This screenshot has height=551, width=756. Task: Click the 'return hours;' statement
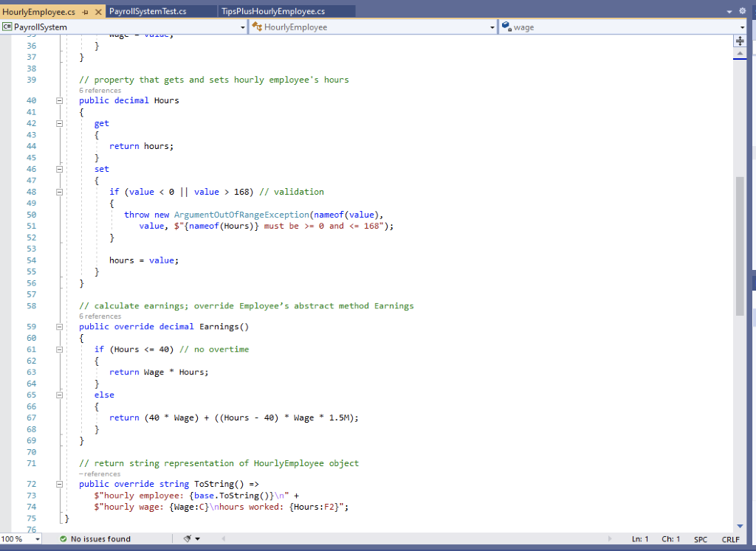[x=141, y=146]
